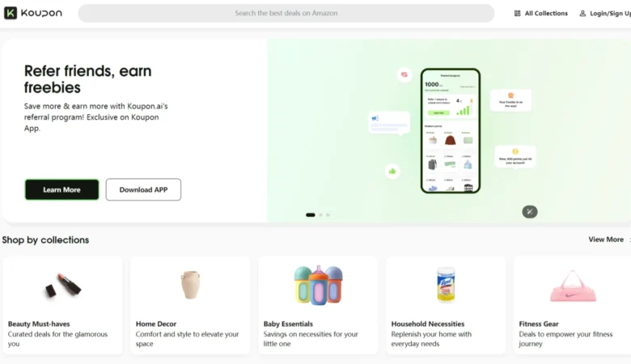
Task: Click the heart bubble near the phone
Action: (x=404, y=74)
